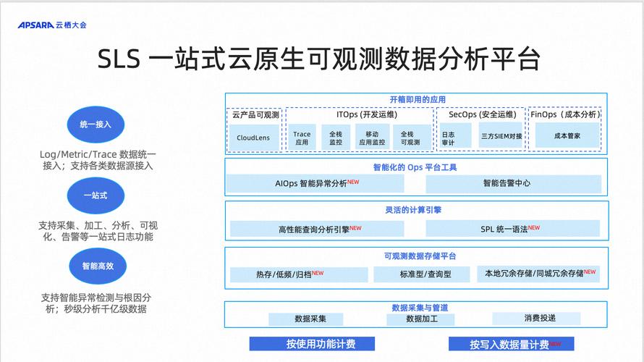Click the 智能化的 Ops 平台工具 heading
Viewport: 644px width, 362px height.
pyautogui.click(x=415, y=167)
